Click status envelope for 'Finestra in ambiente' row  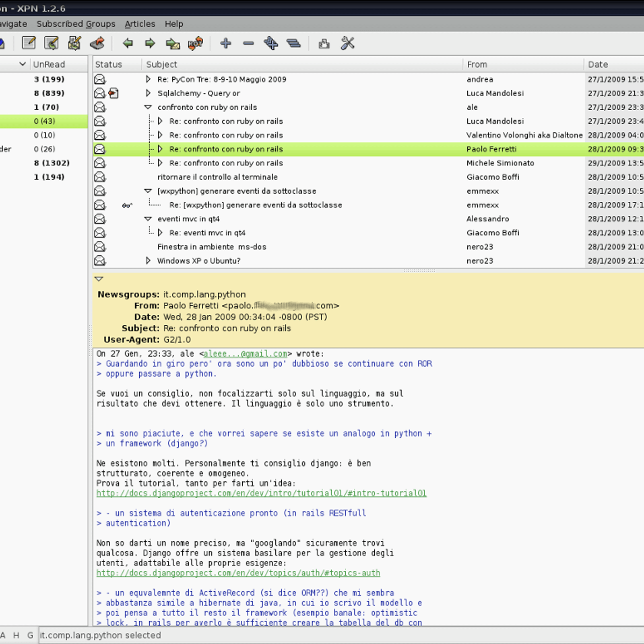[x=100, y=247]
